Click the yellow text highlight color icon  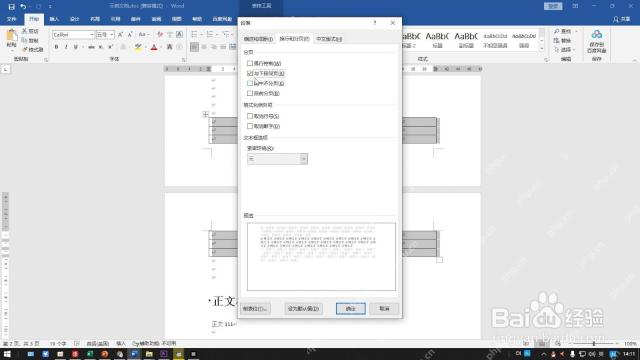[138, 47]
